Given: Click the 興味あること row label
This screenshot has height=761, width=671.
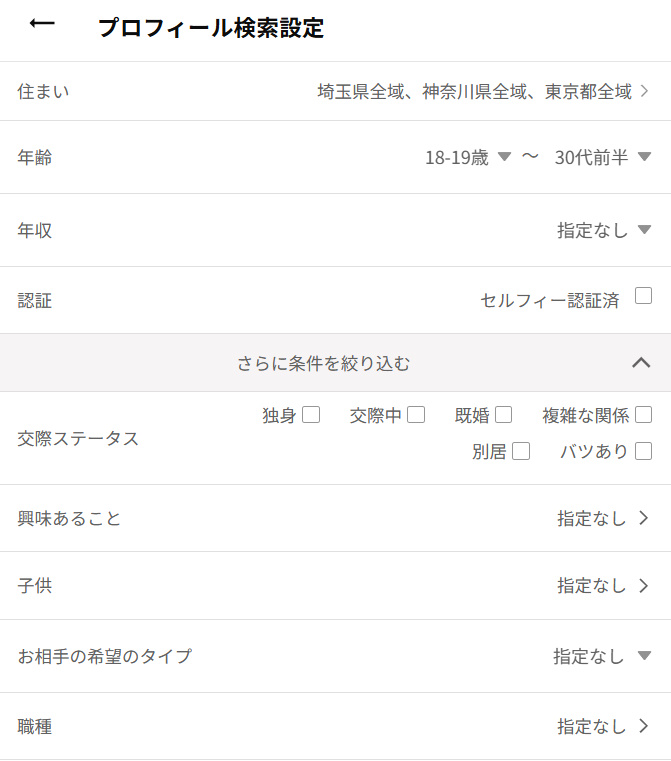Looking at the screenshot, I should 69,518.
